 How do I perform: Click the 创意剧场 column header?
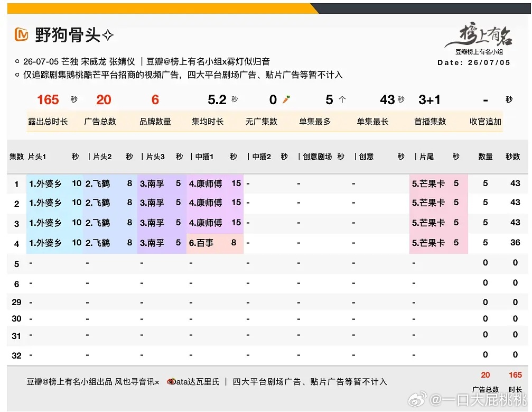[317, 157]
